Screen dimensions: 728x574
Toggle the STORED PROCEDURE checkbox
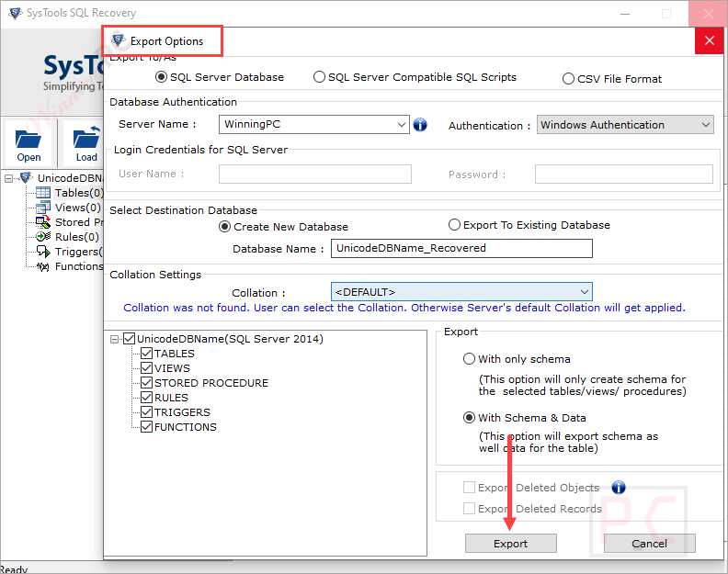point(147,383)
